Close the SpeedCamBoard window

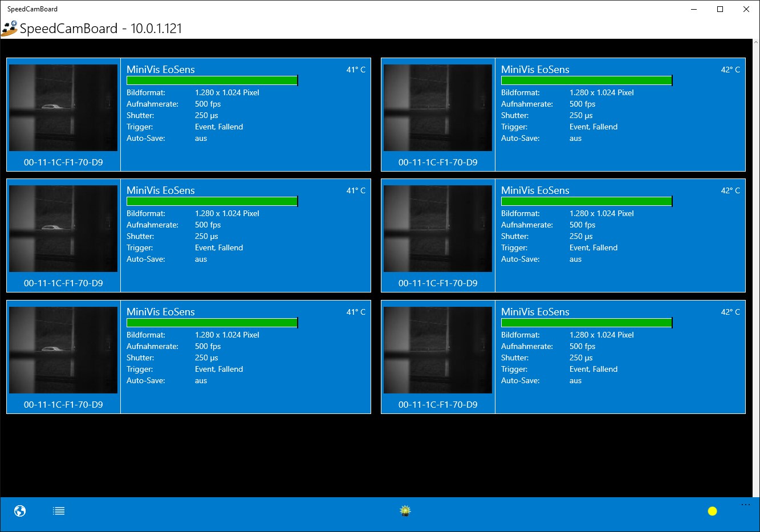(x=746, y=9)
